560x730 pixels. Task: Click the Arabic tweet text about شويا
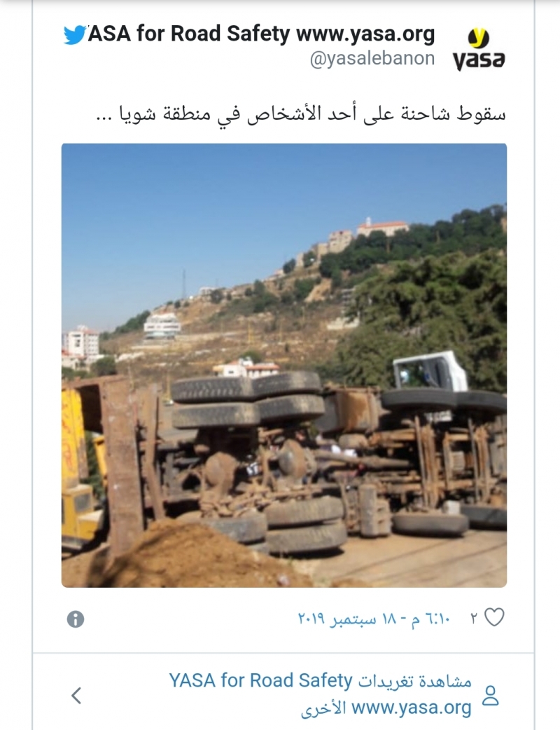click(300, 113)
